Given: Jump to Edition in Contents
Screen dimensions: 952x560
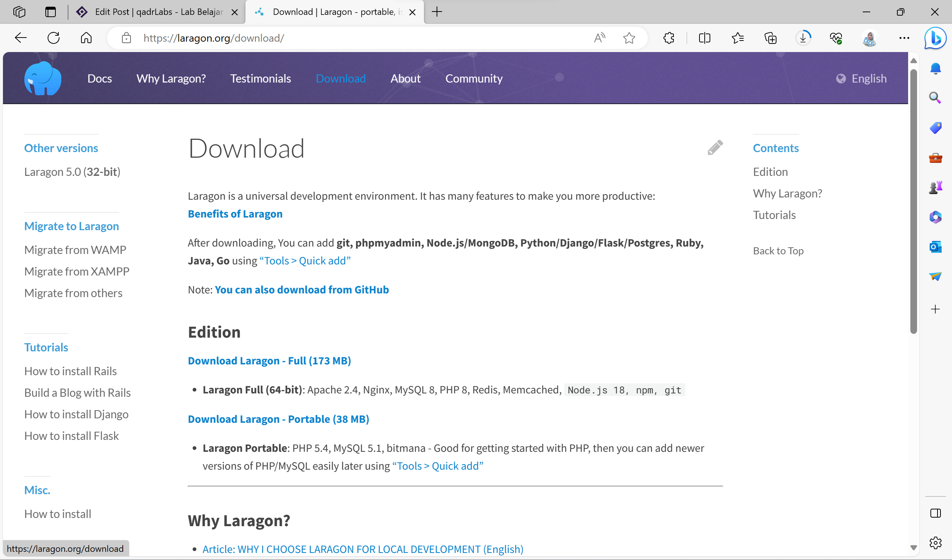Looking at the screenshot, I should tap(770, 172).
